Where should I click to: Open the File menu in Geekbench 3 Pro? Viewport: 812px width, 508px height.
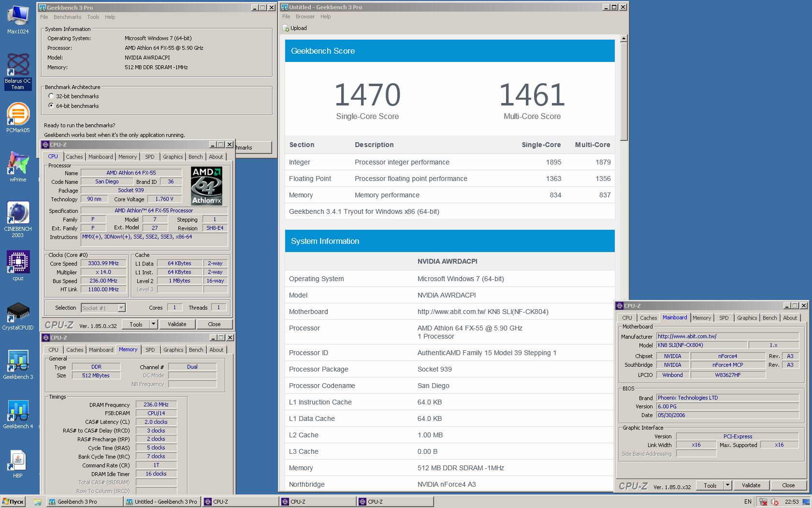(x=44, y=17)
